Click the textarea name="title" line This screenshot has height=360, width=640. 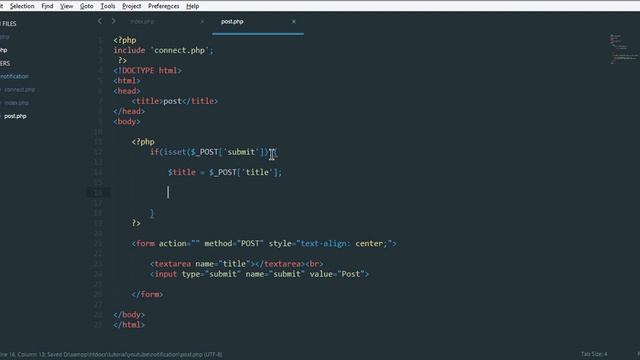point(236,264)
